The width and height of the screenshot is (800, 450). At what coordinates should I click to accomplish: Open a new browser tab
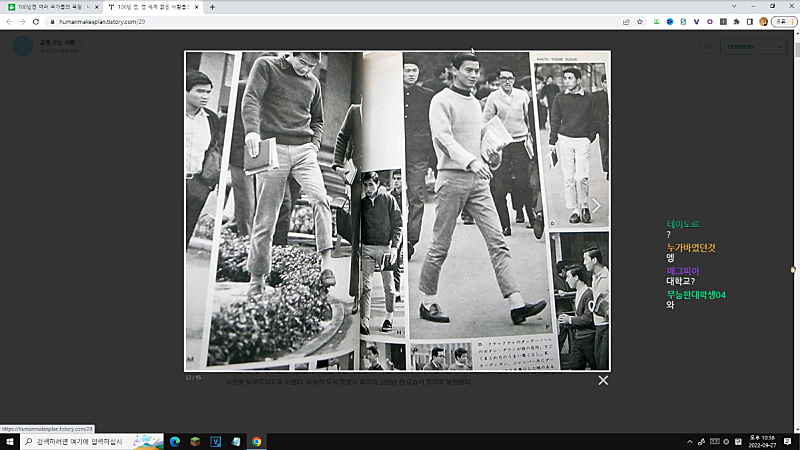[212, 6]
